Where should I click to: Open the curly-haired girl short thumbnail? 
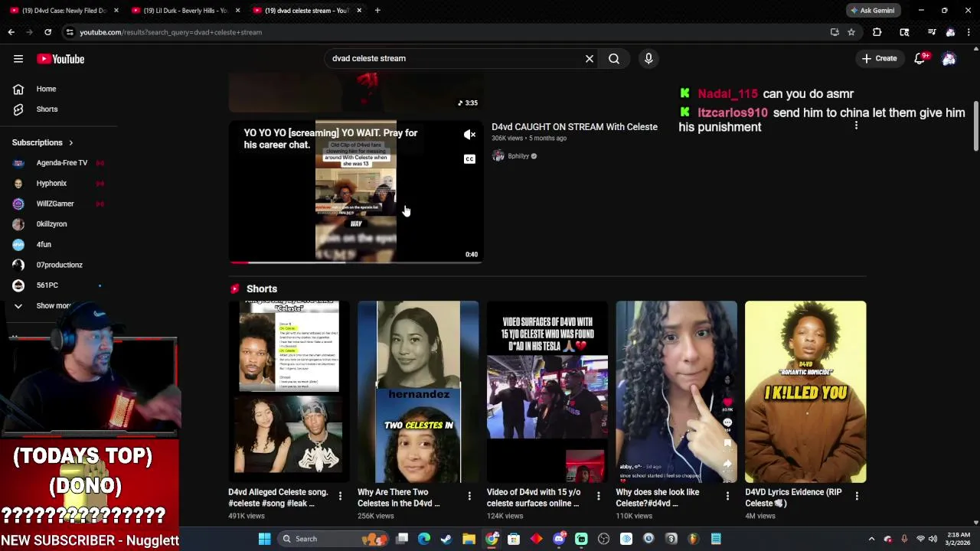point(677,392)
